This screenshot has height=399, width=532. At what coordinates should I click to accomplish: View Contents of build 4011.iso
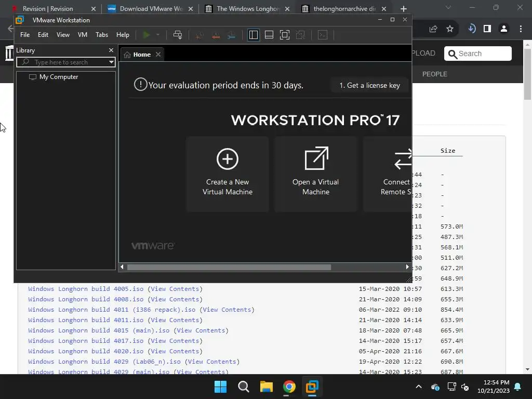pos(175,320)
